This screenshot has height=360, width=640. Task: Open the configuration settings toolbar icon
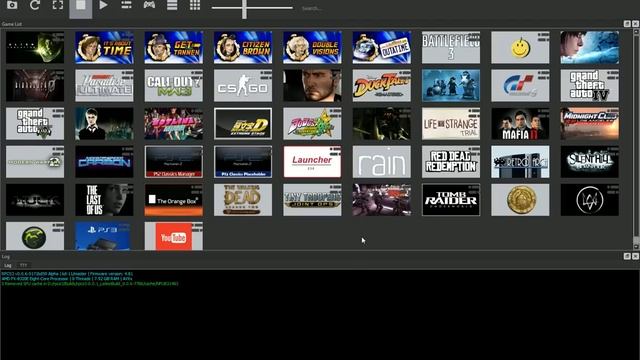[126, 5]
